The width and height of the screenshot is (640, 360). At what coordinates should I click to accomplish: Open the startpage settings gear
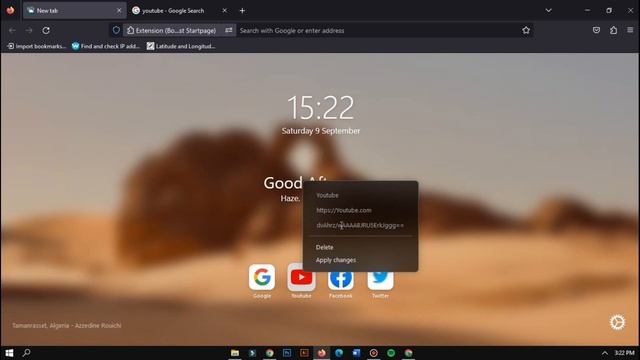pyautogui.click(x=617, y=322)
